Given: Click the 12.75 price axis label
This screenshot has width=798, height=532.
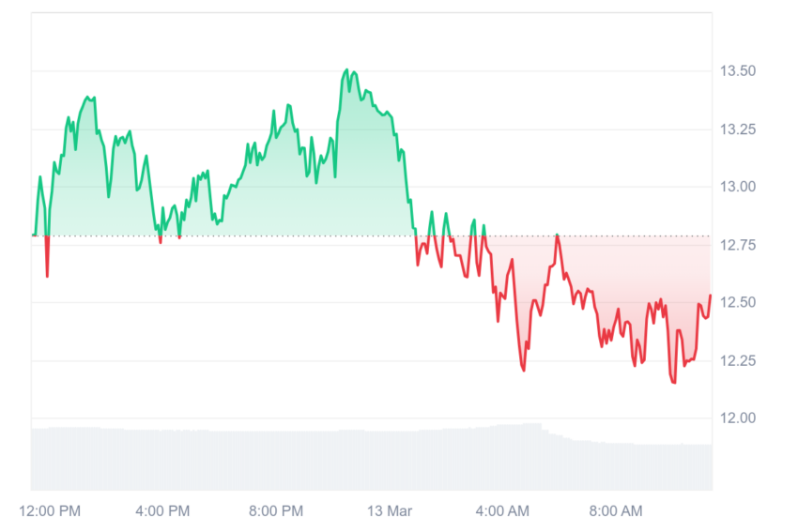Looking at the screenshot, I should pos(737,245).
